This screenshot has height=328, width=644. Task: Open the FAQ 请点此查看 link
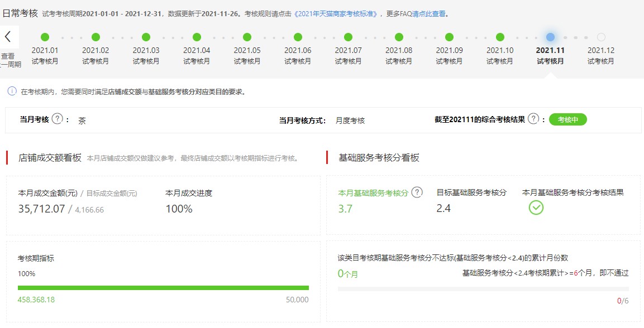coord(428,13)
